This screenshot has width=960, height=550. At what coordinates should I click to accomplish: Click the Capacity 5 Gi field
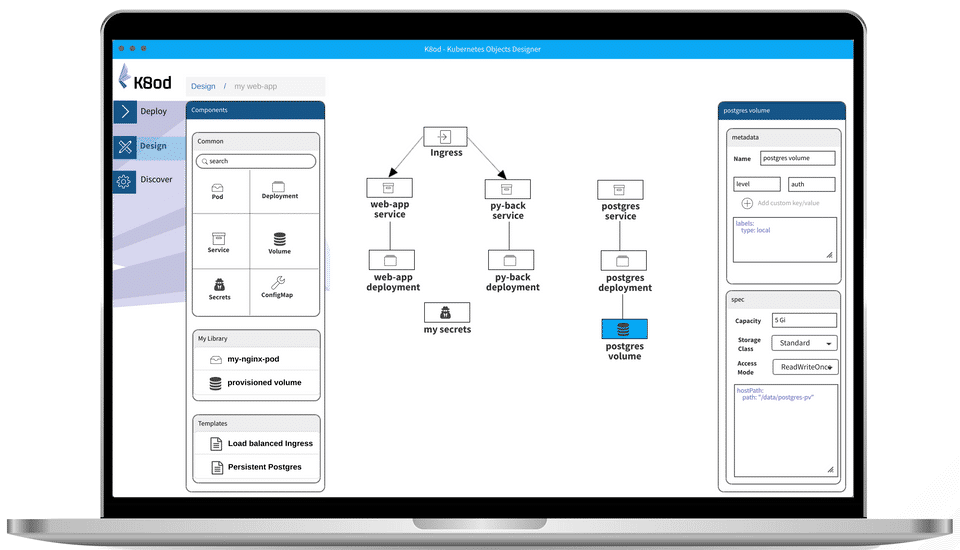[x=804, y=320]
